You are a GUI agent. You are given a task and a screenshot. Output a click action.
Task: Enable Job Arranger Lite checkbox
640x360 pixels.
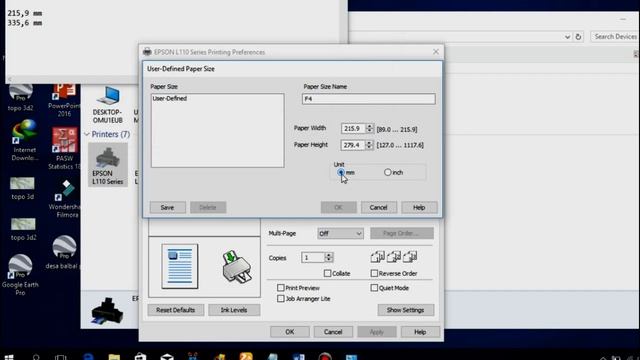tap(280, 298)
